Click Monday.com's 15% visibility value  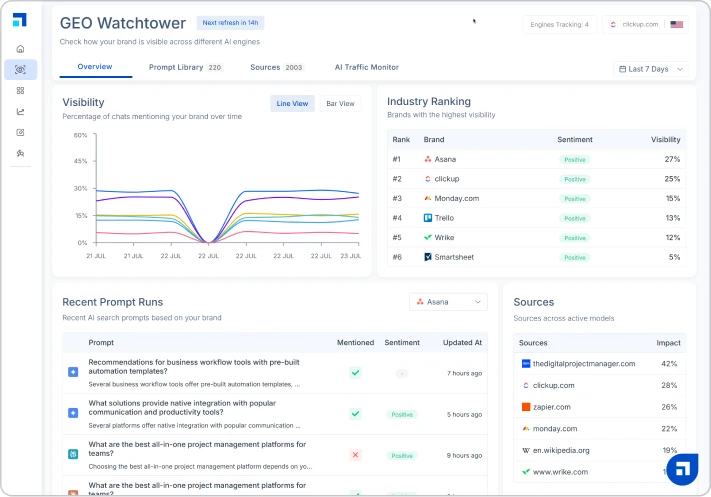673,198
